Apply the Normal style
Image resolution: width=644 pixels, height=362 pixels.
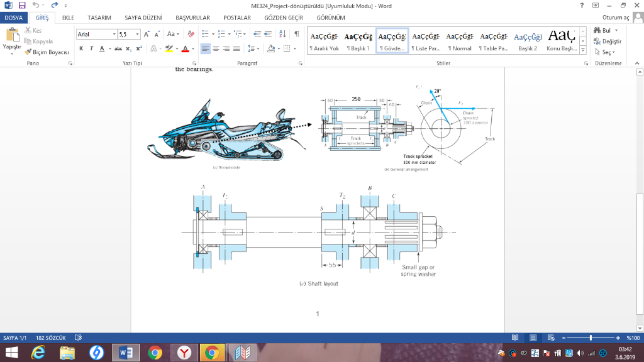click(460, 41)
